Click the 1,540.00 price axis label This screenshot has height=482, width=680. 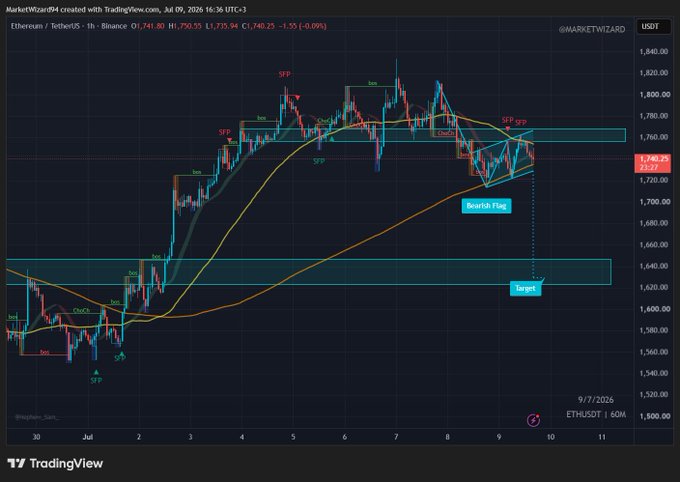point(654,373)
